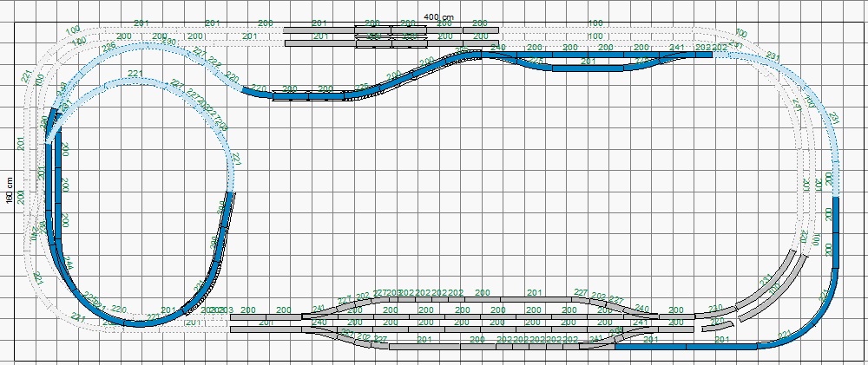The height and width of the screenshot is (365, 868).
Task: Select the blue 240 turnout on upper line
Action: tap(498, 55)
